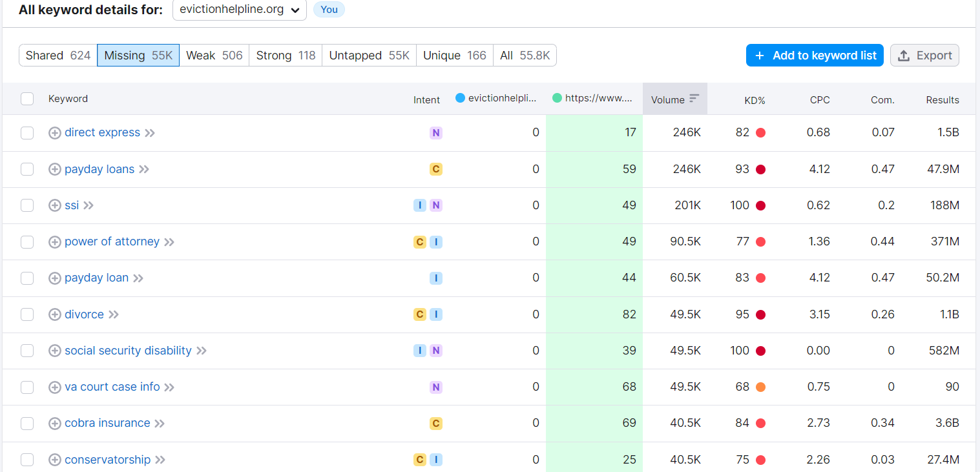Click plus icon beside cobra insurance
Viewport: 980px width, 472px height.
point(55,424)
